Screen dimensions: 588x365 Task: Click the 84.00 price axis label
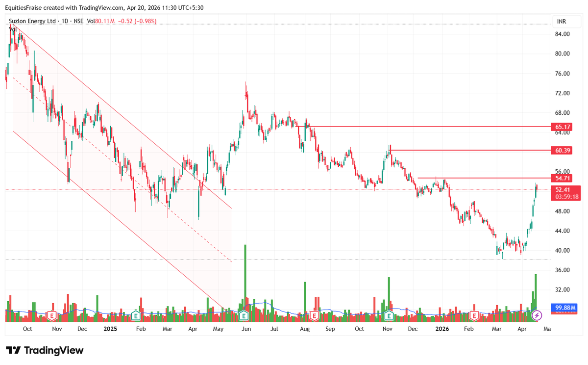point(563,34)
